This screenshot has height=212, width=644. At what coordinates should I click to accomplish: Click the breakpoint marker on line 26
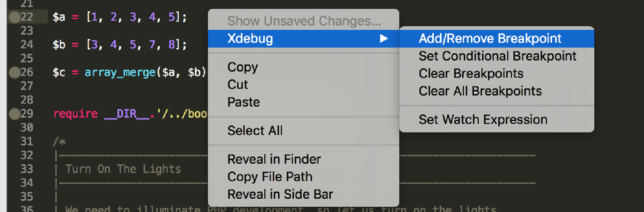point(15,72)
